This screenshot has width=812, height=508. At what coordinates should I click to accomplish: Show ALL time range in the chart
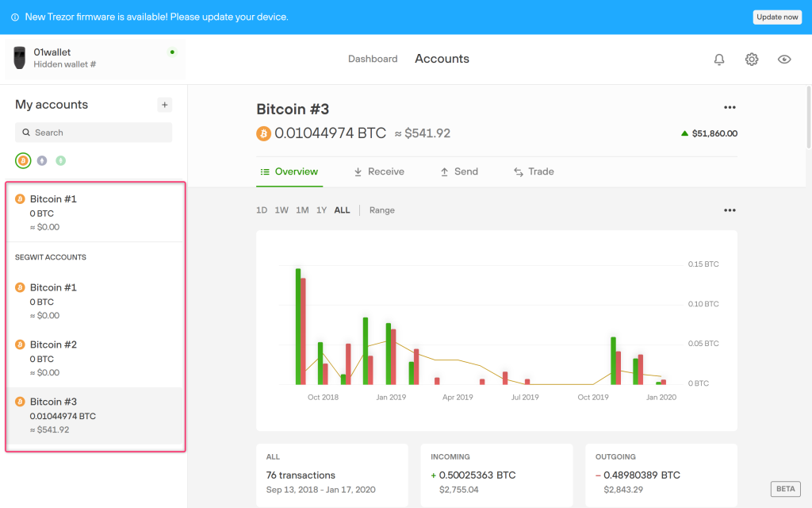click(342, 210)
